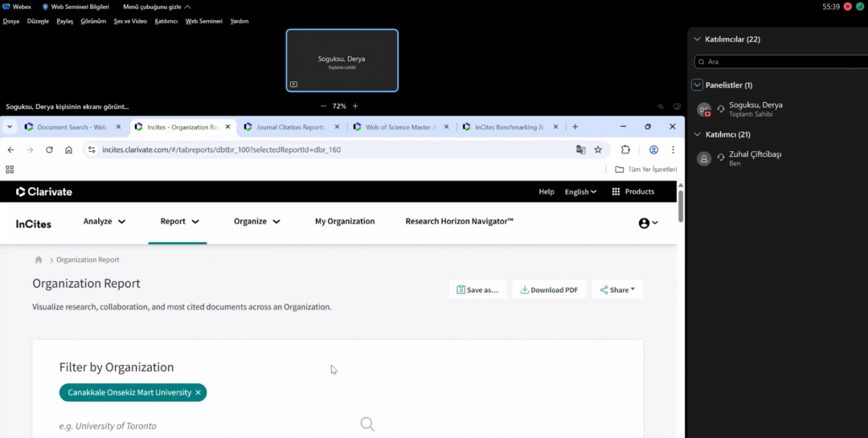Click Save as… button

(478, 290)
